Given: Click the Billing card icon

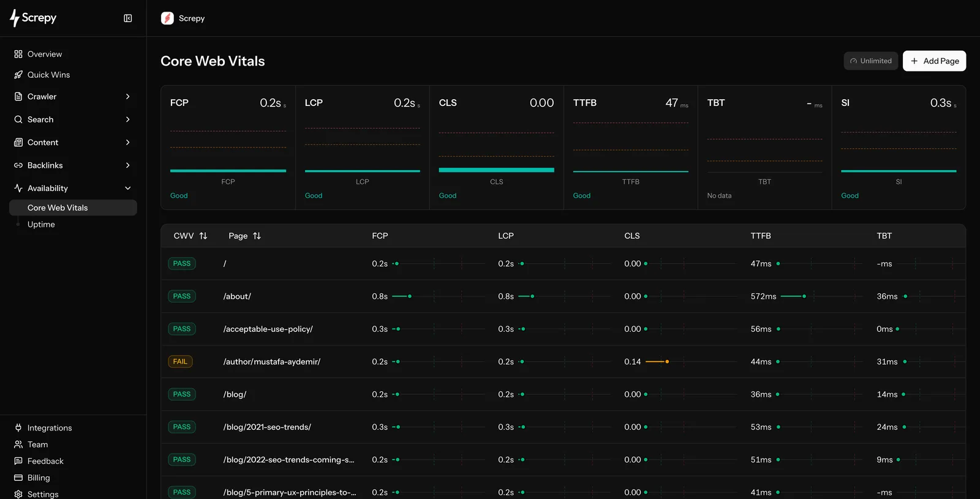Looking at the screenshot, I should coord(18,478).
